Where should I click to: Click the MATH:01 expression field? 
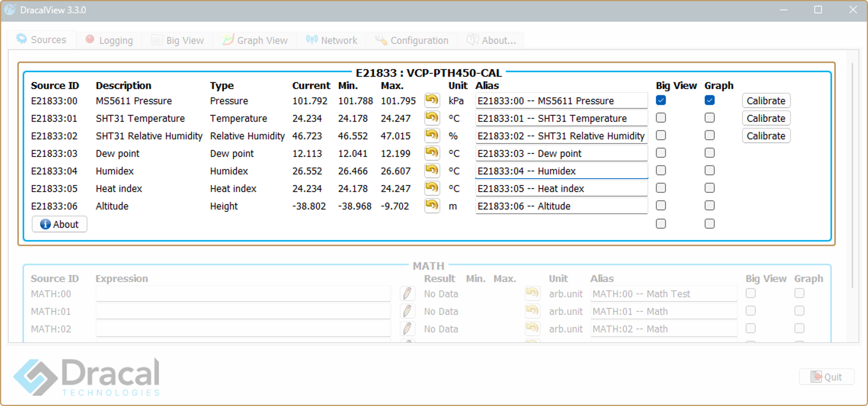pos(243,311)
